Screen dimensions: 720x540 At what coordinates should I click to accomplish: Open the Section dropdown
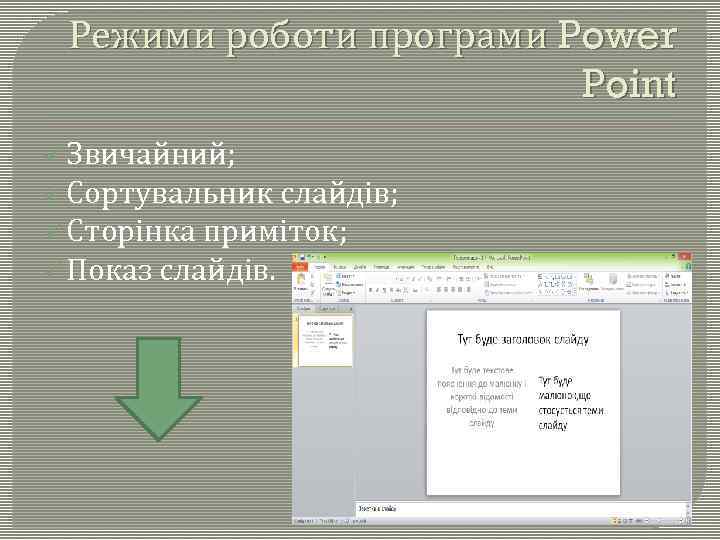pos(347,292)
